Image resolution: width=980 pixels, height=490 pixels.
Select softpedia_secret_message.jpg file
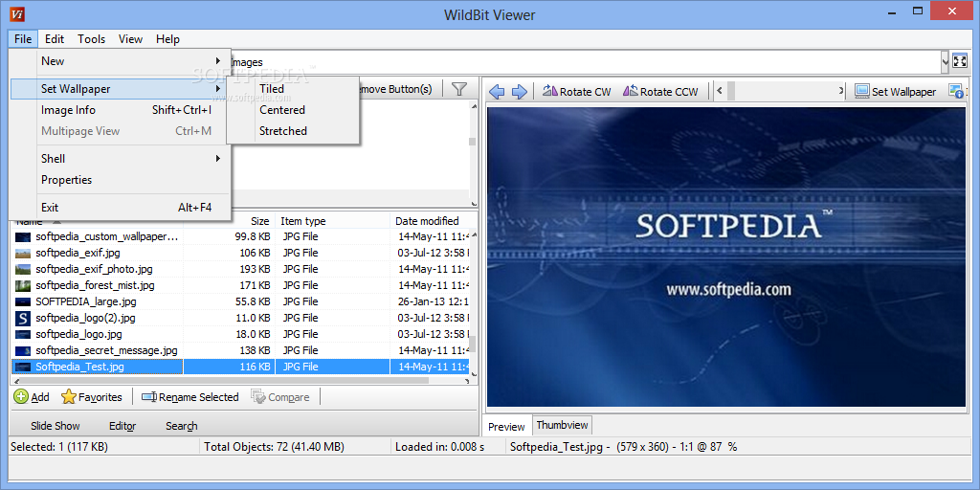[240, 350]
